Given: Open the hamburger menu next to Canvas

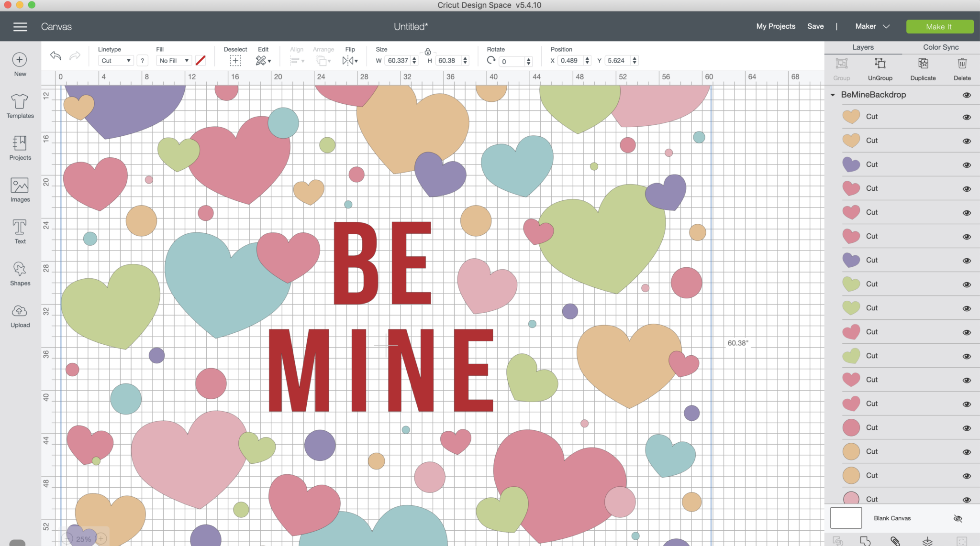Looking at the screenshot, I should [20, 26].
